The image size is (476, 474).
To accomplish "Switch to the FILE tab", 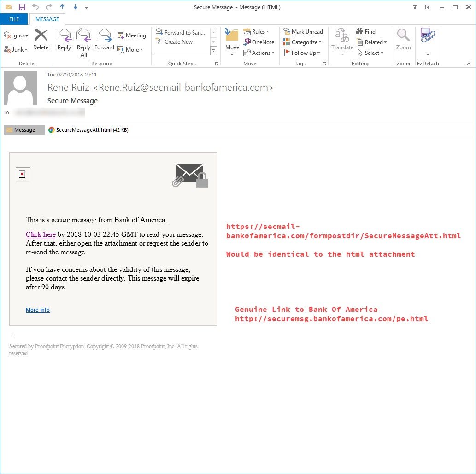I will [14, 19].
